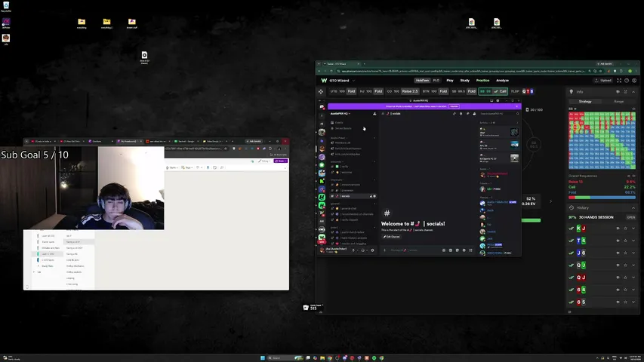Open the 30 hands session OPEN button

(631, 217)
